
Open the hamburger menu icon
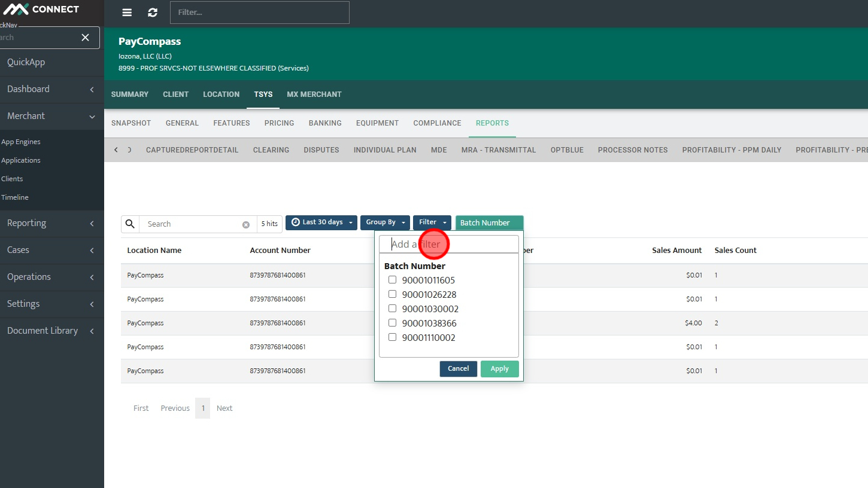point(127,13)
